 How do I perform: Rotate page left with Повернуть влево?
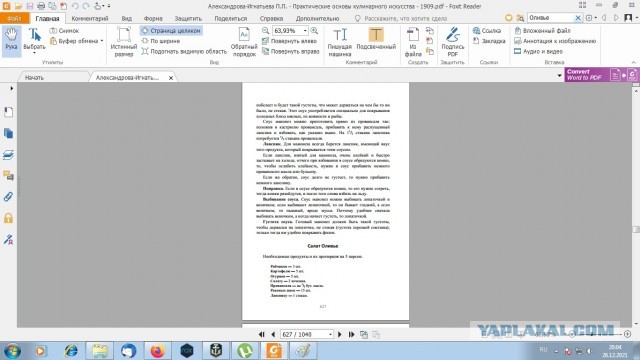(289, 41)
